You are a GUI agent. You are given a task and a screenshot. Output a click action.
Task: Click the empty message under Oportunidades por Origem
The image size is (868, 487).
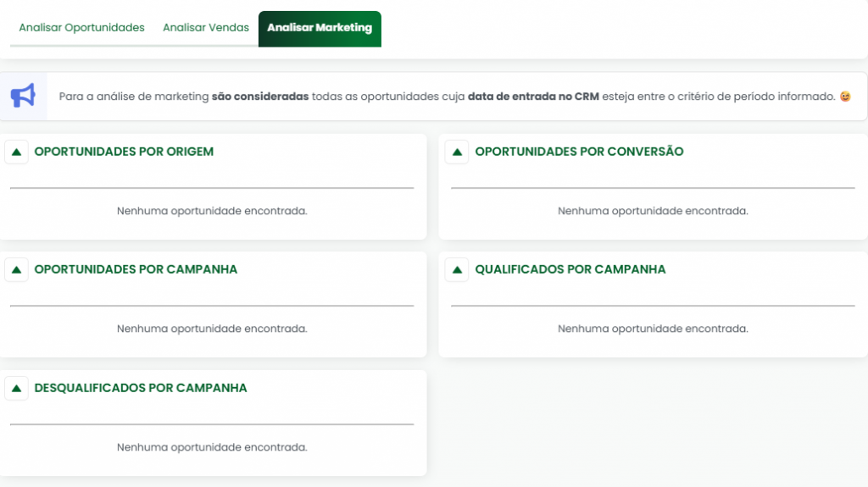pos(212,211)
